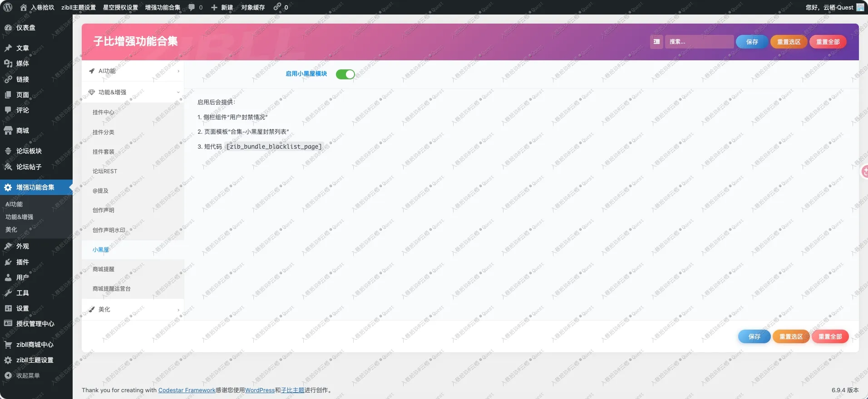This screenshot has width=868, height=399.
Task: Click the top 保存 button
Action: coord(752,42)
